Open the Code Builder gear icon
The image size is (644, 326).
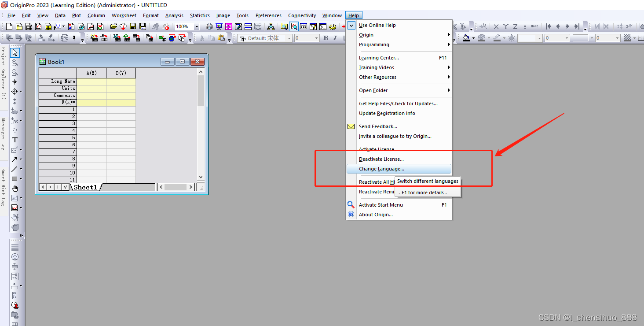pyautogui.click(x=333, y=26)
